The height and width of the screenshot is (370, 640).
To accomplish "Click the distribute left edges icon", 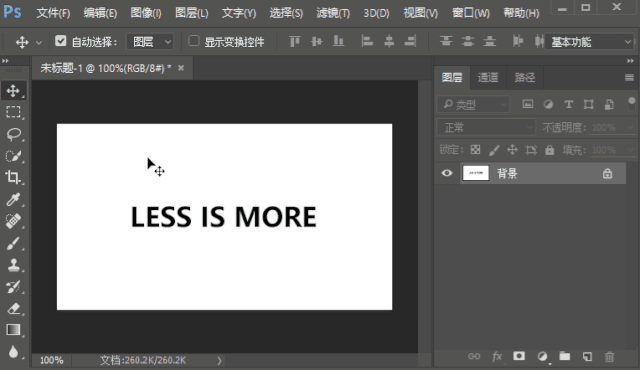I will click(518, 41).
